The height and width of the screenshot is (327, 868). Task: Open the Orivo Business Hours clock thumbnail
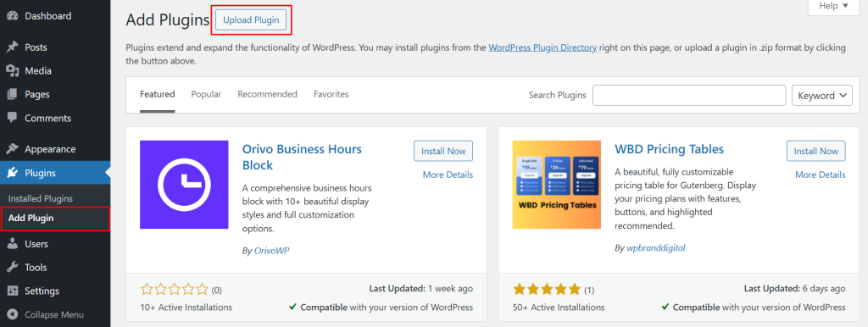coord(184,184)
